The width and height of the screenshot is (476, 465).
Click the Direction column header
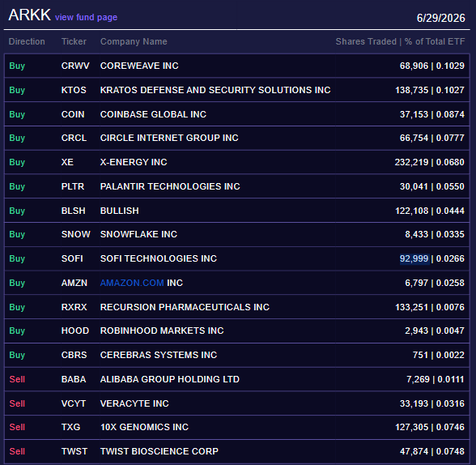coord(27,41)
